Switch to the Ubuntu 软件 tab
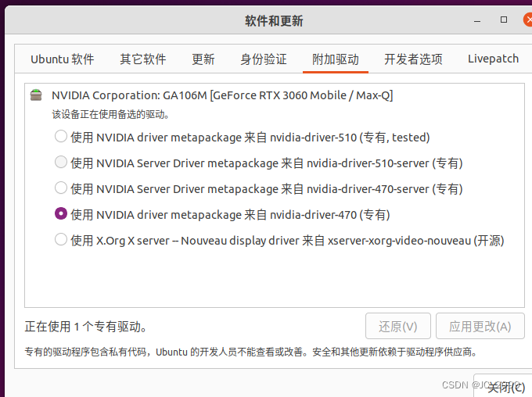532x397 pixels. click(x=63, y=59)
